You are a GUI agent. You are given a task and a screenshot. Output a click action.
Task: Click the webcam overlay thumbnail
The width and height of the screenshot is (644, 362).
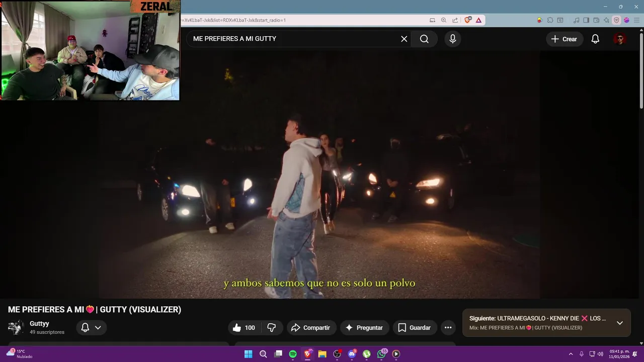pos(90,50)
